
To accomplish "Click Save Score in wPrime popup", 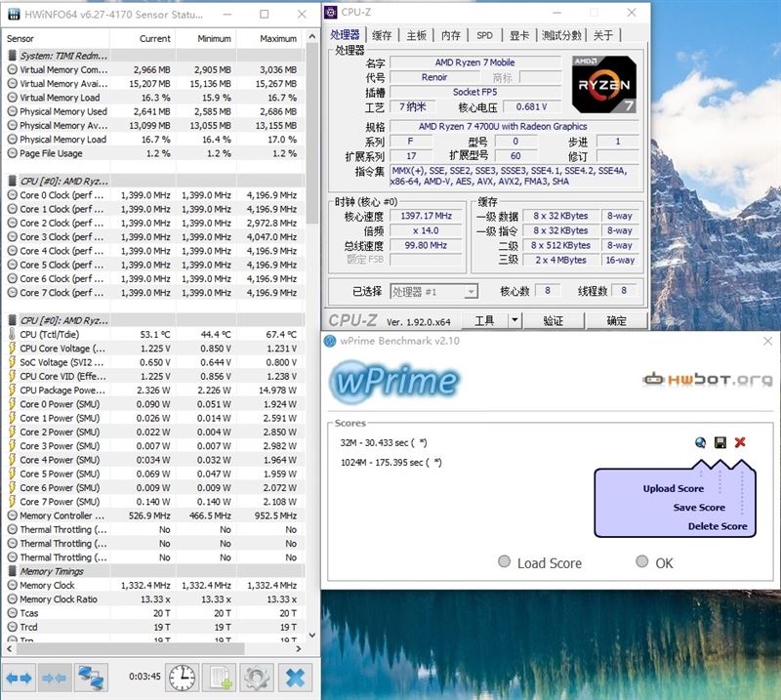I will [x=699, y=508].
